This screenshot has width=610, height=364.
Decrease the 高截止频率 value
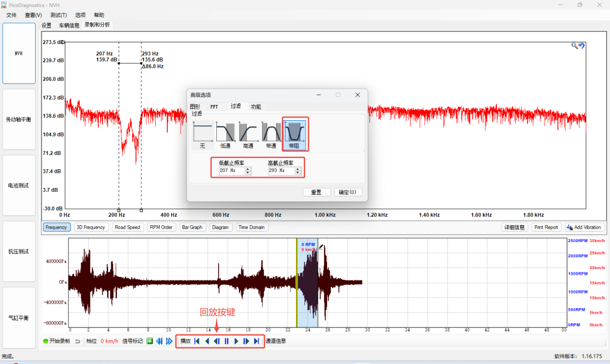coord(298,172)
